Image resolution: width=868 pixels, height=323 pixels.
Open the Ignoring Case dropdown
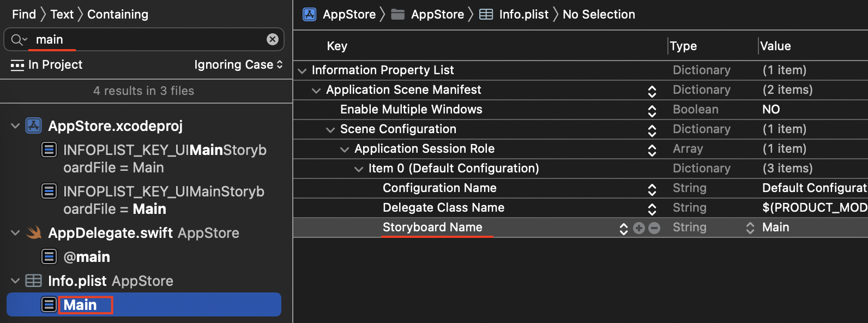point(239,65)
